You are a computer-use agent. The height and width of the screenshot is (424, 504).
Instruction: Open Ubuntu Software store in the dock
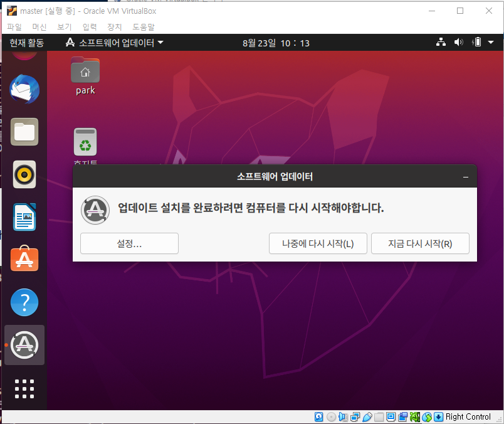pos(24,258)
